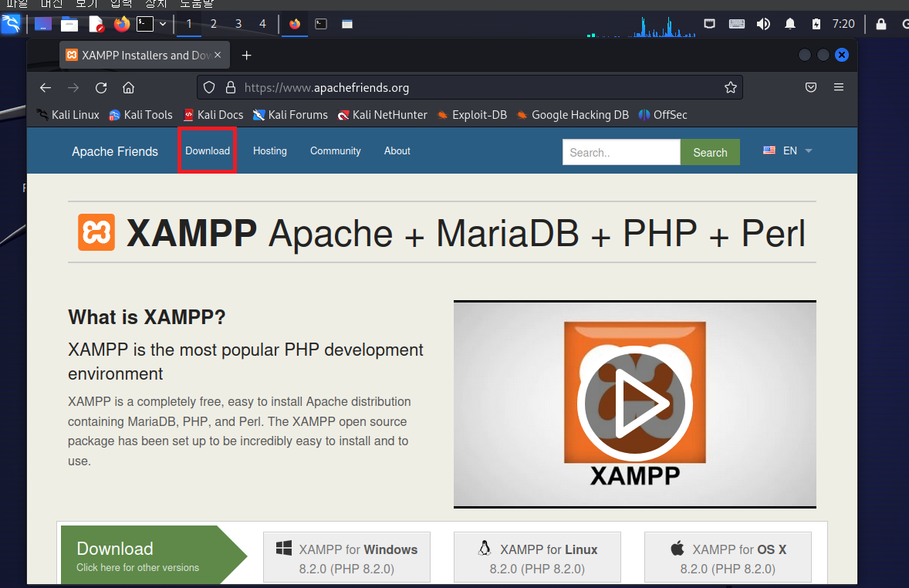The height and width of the screenshot is (588, 909).
Task: Launch the text editor panel icon
Action: coord(96,24)
